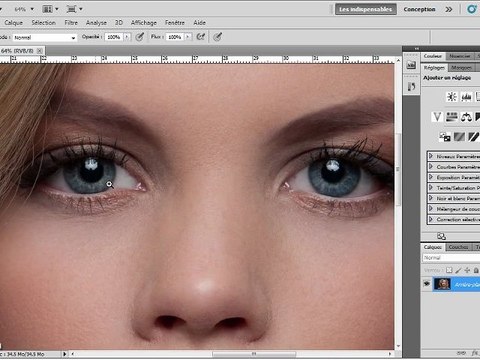The height and width of the screenshot is (360, 480).
Task: Expand the Niveaux Paramètres presets
Action: tap(430, 156)
